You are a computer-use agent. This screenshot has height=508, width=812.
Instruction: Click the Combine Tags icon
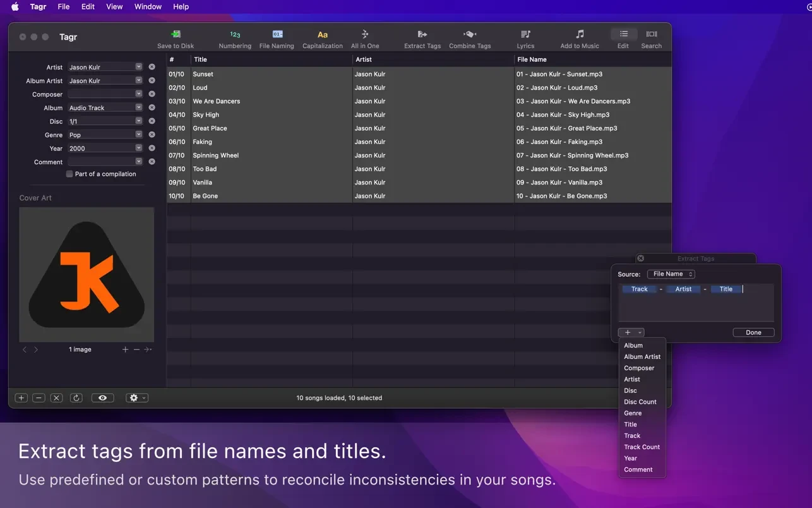pos(470,35)
